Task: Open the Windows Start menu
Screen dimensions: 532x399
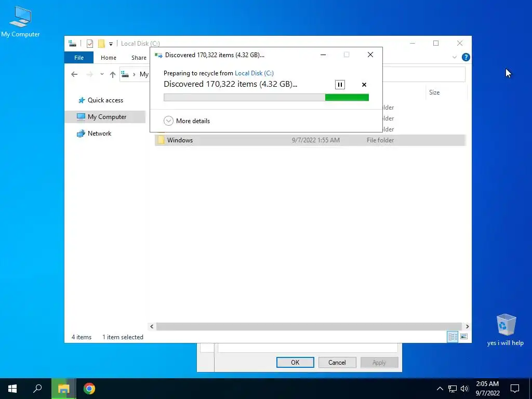Action: pyautogui.click(x=12, y=389)
